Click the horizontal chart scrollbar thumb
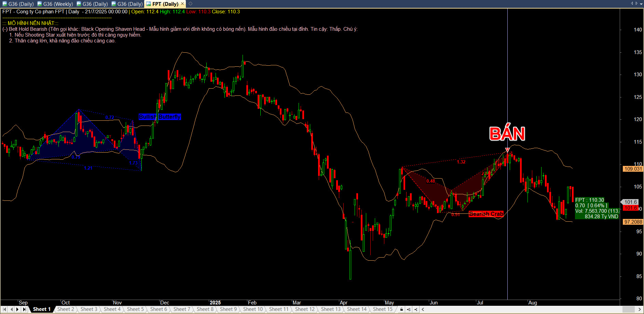This screenshot has height=314, width=644. point(628,309)
